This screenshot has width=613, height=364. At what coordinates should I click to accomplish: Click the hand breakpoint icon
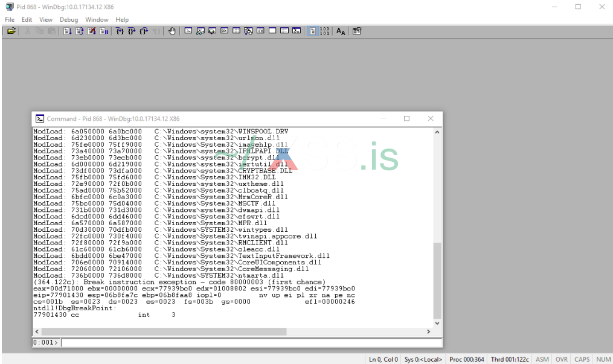[x=172, y=31]
